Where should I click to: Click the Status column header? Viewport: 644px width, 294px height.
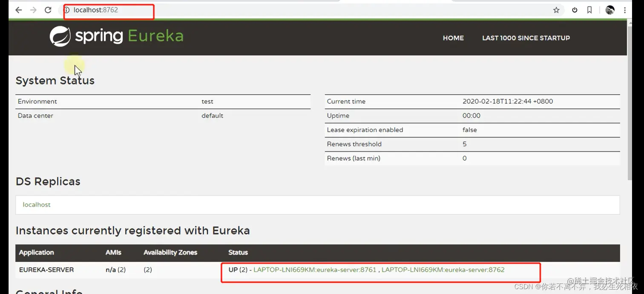click(x=238, y=252)
